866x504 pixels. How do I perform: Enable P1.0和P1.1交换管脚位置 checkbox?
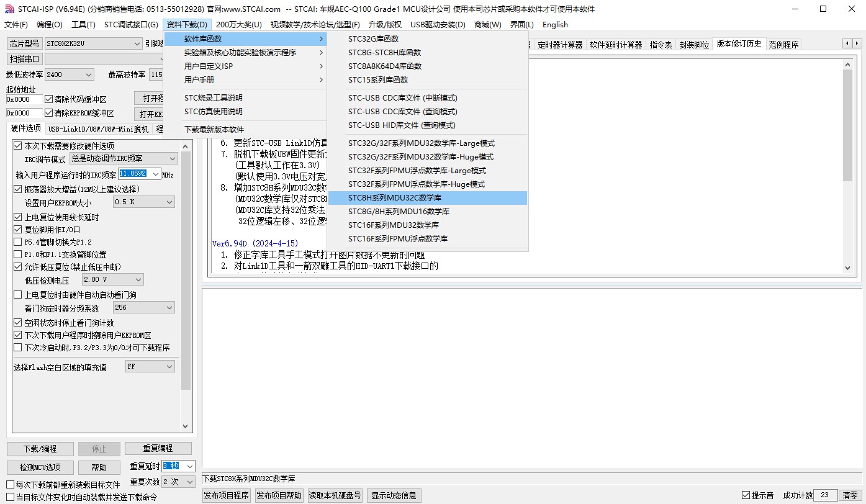(18, 254)
